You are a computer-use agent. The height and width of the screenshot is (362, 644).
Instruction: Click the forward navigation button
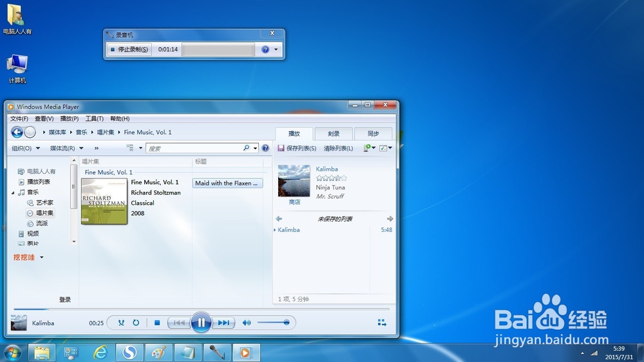click(30, 132)
